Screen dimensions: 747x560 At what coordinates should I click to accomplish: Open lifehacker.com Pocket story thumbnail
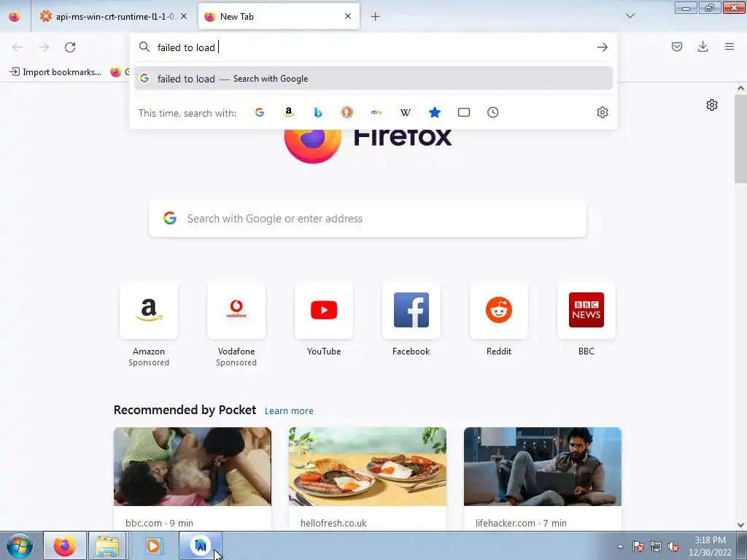coord(543,466)
